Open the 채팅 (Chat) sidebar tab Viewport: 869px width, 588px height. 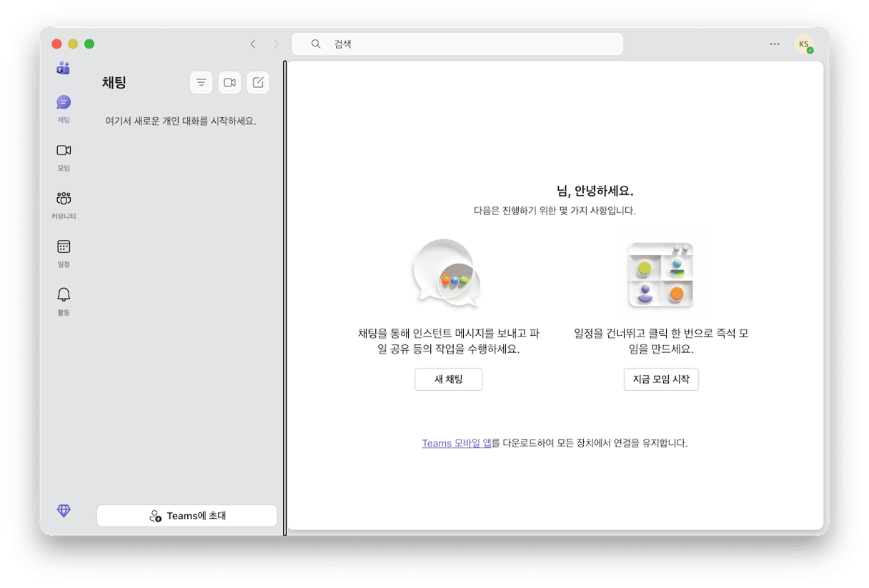pos(64,108)
